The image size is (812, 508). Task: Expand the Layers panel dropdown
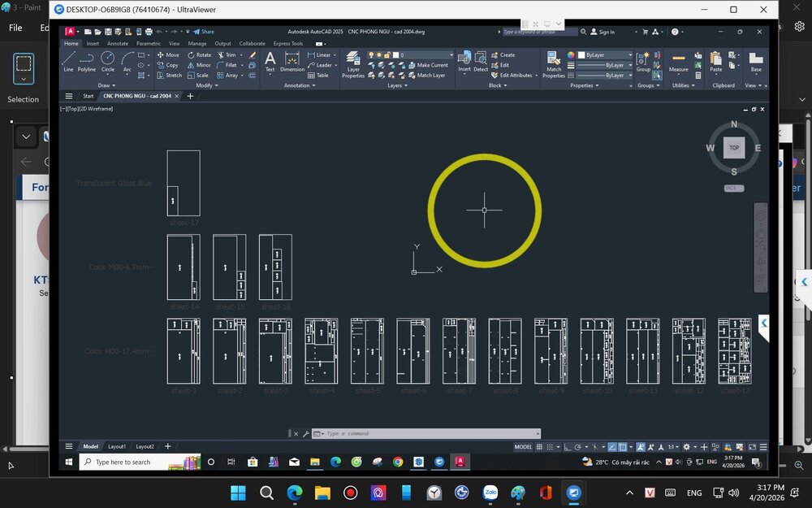pyautogui.click(x=397, y=85)
